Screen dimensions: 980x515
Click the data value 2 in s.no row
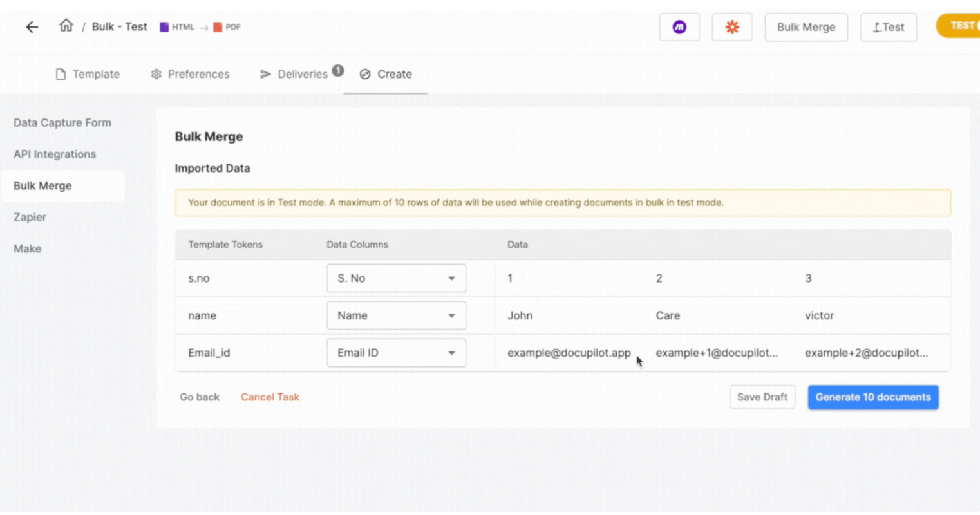(x=659, y=278)
